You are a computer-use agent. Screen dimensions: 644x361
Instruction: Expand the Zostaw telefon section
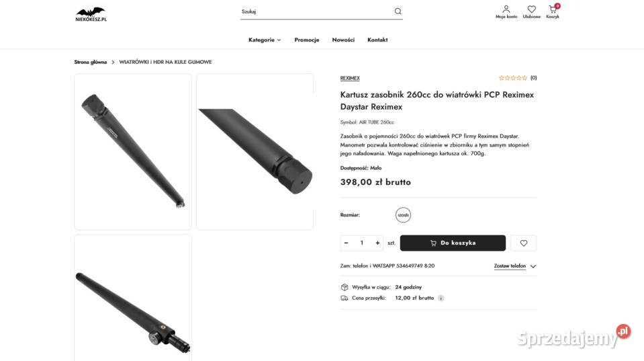pyautogui.click(x=514, y=266)
